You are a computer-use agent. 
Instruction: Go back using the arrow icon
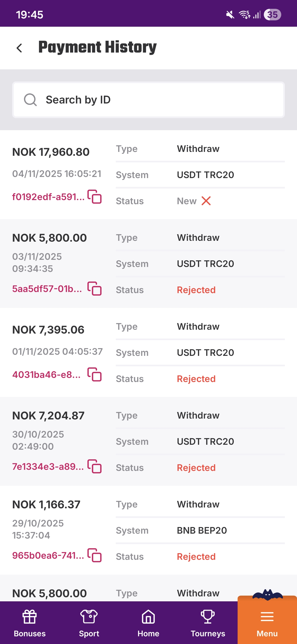pyautogui.click(x=19, y=48)
